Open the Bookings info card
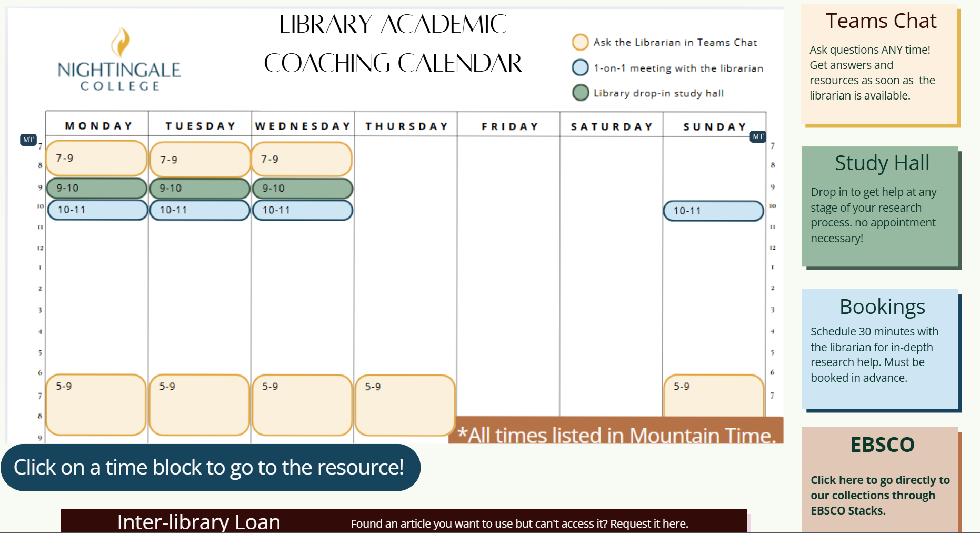Screen dimensions: 980x533 [881, 349]
